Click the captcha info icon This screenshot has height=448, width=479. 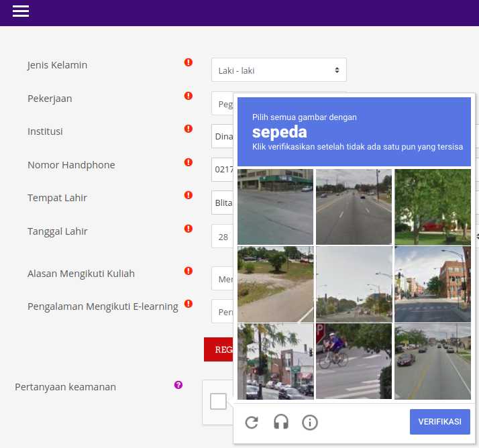310,423
